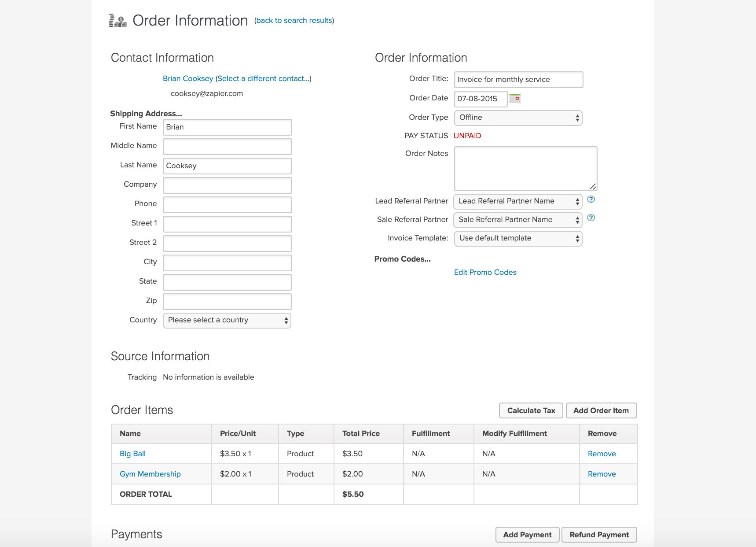
Task: Open the Big Ball product link
Action: (x=132, y=454)
